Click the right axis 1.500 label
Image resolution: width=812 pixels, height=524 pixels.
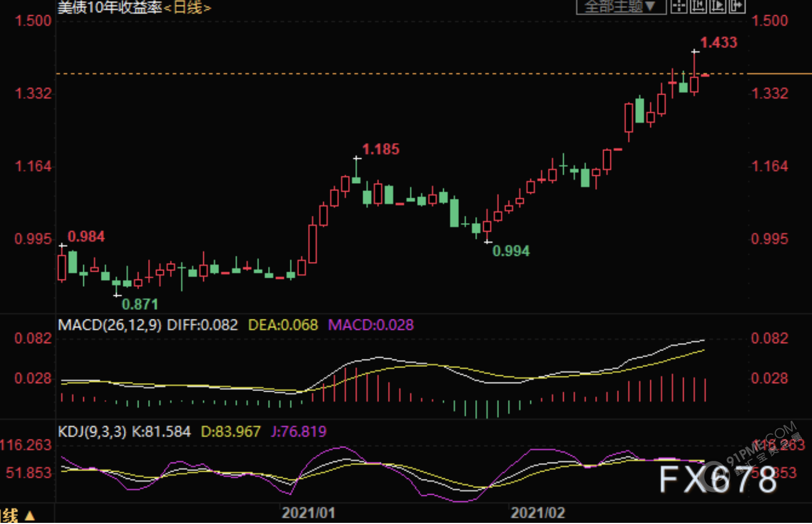click(770, 21)
